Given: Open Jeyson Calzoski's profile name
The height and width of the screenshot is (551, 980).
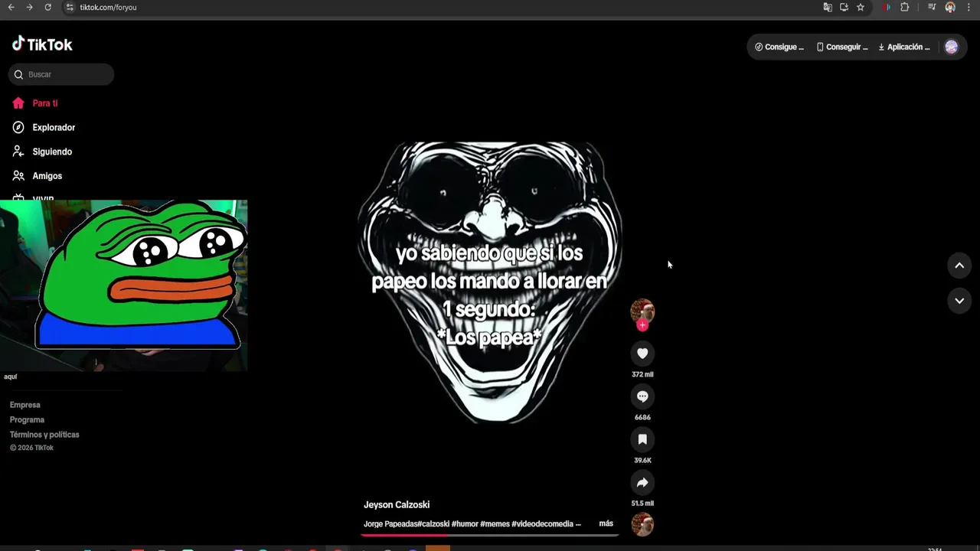Looking at the screenshot, I should (x=397, y=504).
